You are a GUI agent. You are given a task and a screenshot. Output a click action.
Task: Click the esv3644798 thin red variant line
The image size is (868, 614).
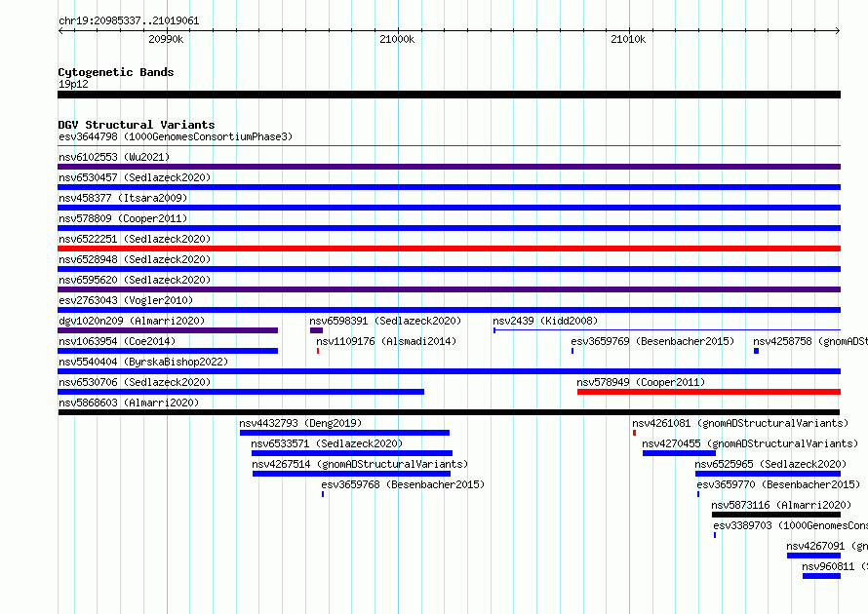pyautogui.click(x=449, y=146)
